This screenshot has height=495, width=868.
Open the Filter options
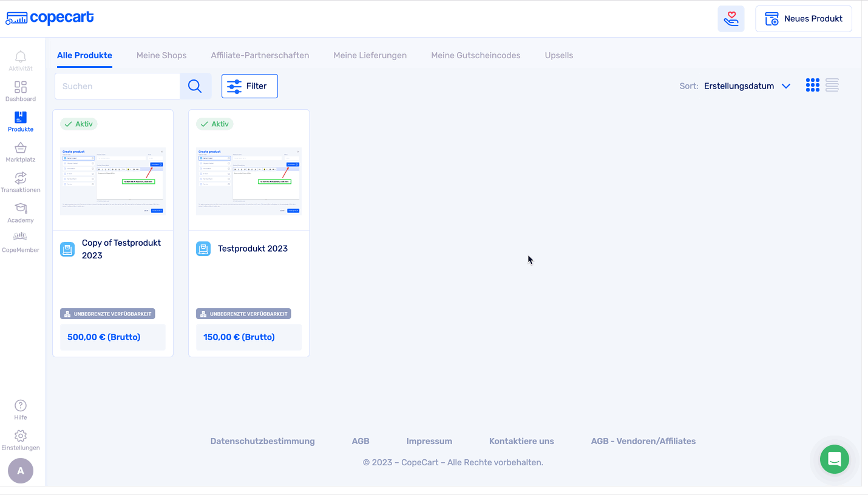(x=249, y=86)
